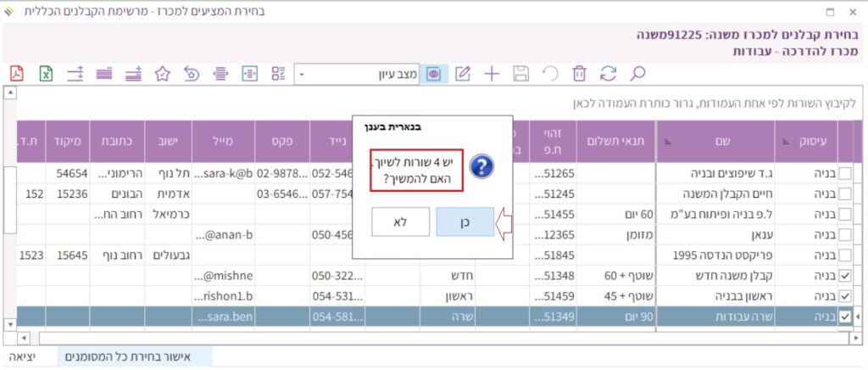Click the magnifier search icon
868x370 pixels.
pyautogui.click(x=638, y=74)
